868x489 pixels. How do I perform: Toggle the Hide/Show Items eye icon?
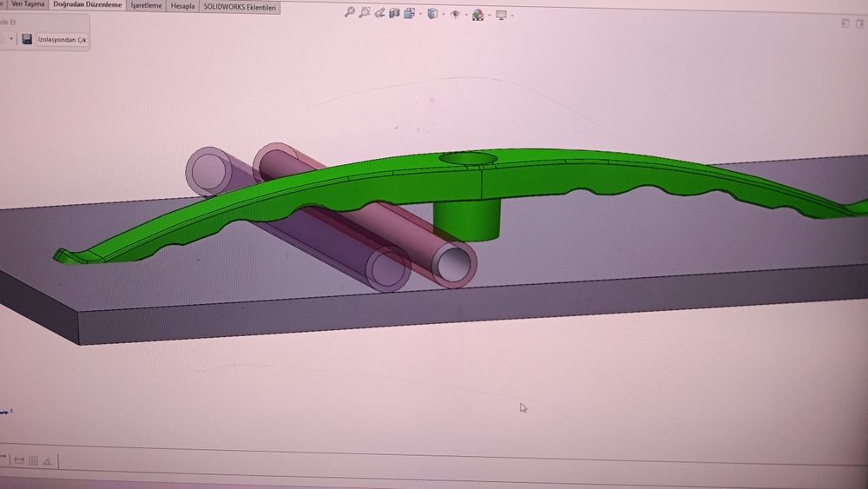coord(455,15)
